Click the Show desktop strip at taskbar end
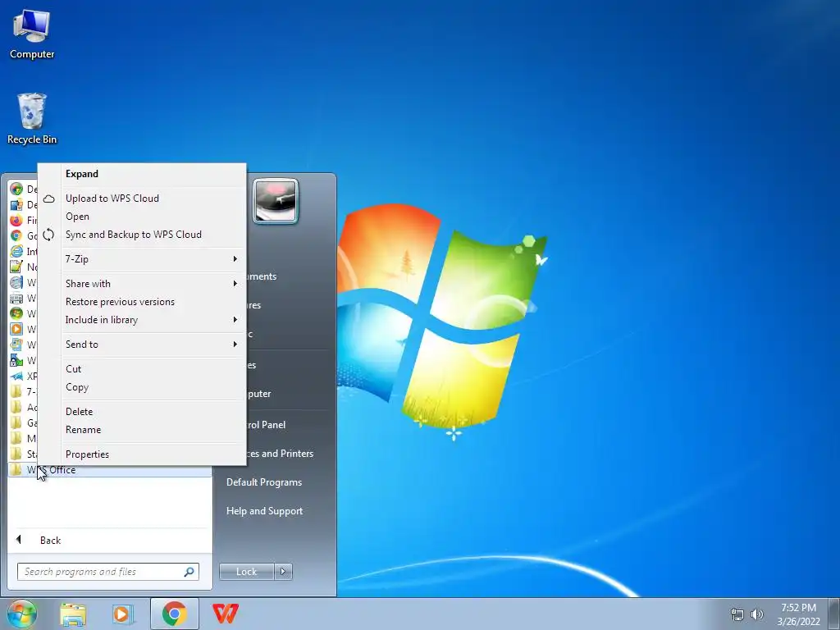840x630 pixels. 834,614
